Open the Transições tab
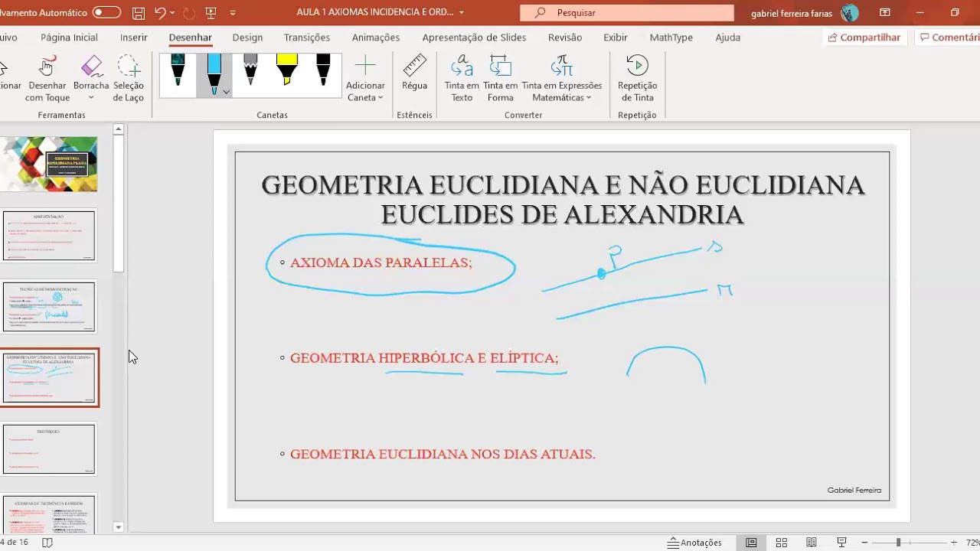980x551 pixels. click(x=307, y=37)
